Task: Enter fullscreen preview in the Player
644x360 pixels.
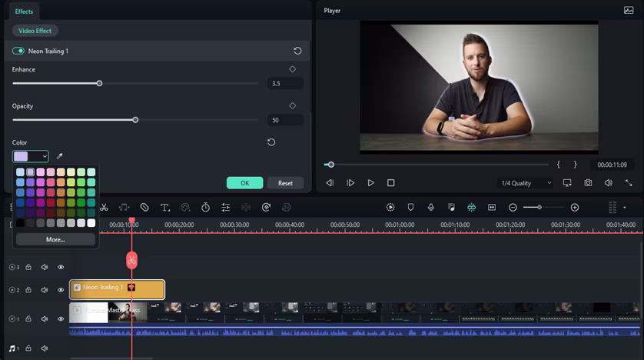Action: click(x=629, y=183)
